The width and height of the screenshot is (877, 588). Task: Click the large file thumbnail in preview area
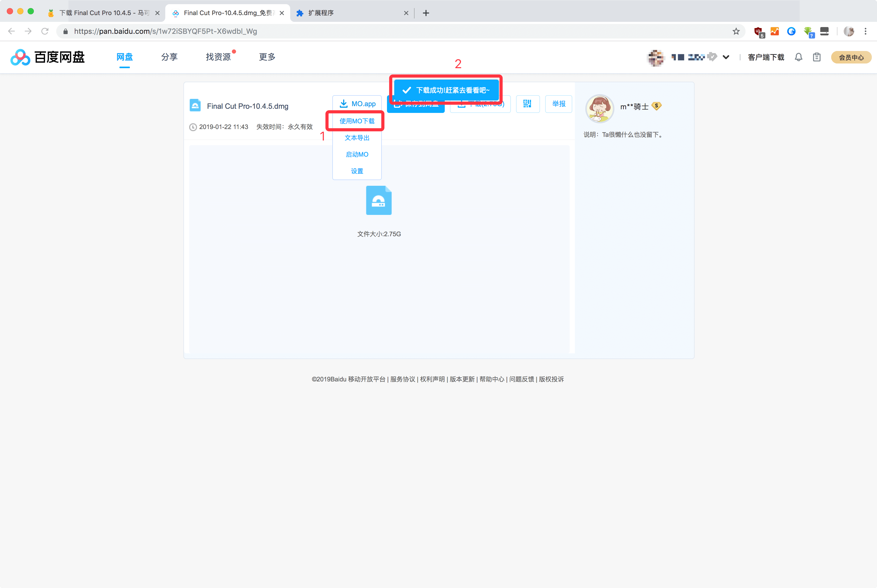click(x=378, y=200)
